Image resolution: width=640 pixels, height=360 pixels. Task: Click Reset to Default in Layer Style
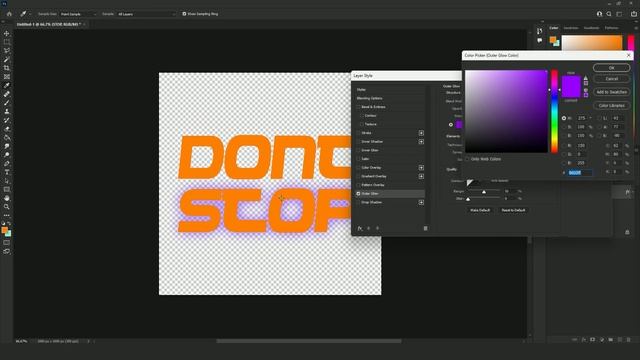click(513, 210)
